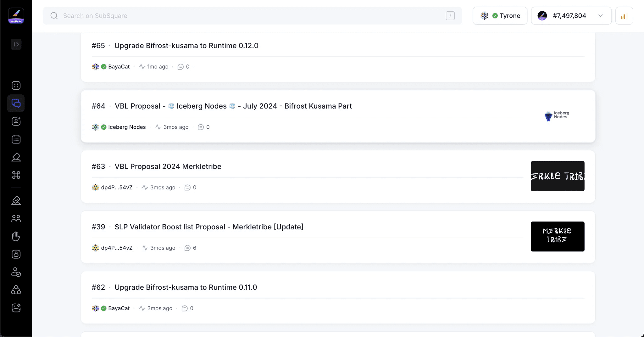Screen dimensions: 644x337
Task: Click the 6 comments icon on post #39
Action: (x=187, y=248)
